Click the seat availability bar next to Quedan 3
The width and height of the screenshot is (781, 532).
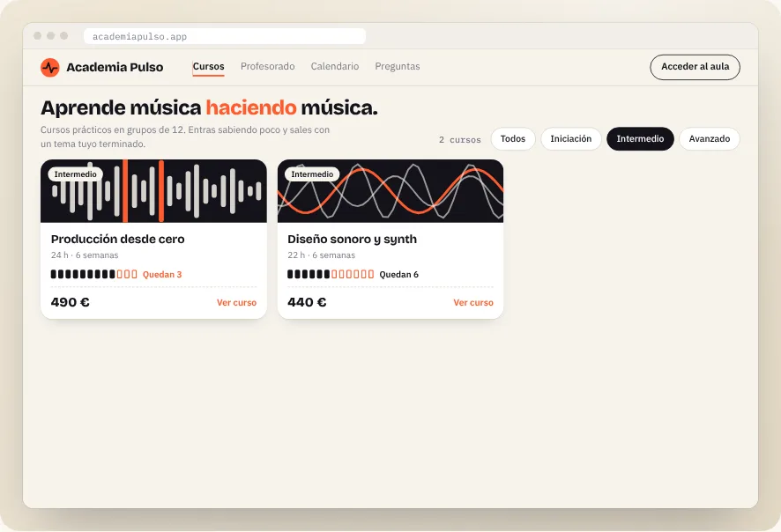[93, 274]
